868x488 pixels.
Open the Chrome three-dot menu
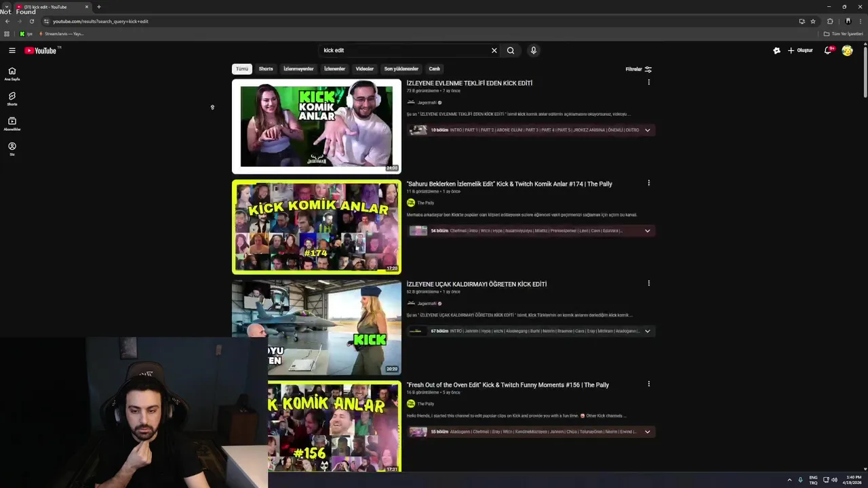coord(861,21)
